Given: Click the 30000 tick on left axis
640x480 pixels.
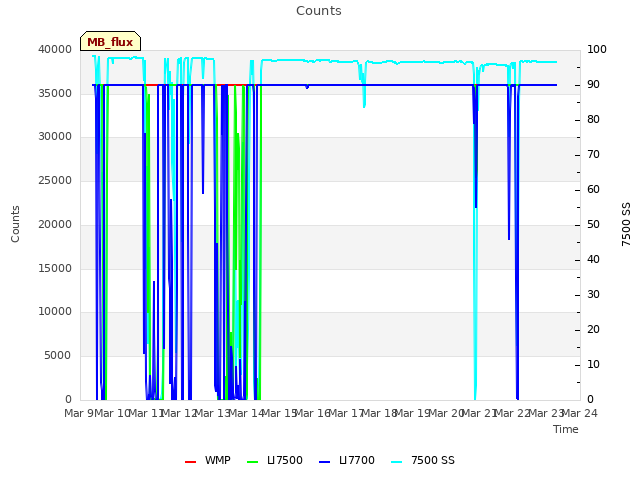Looking at the screenshot, I should 55,137.
